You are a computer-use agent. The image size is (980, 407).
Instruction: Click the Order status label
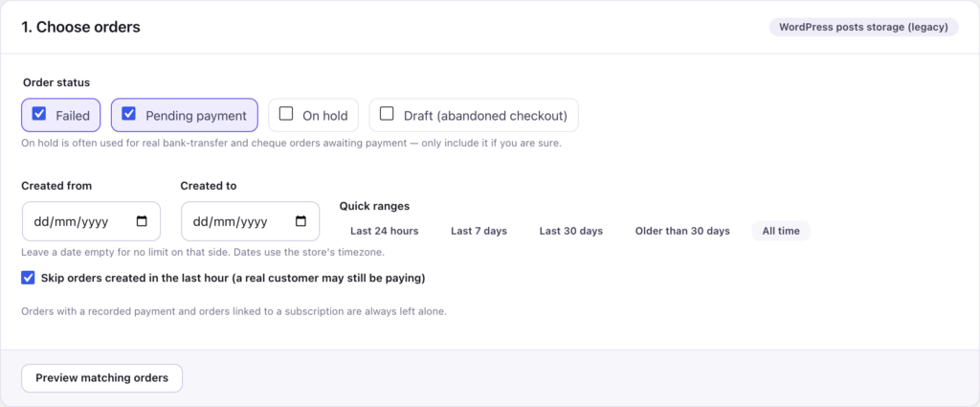pos(56,82)
